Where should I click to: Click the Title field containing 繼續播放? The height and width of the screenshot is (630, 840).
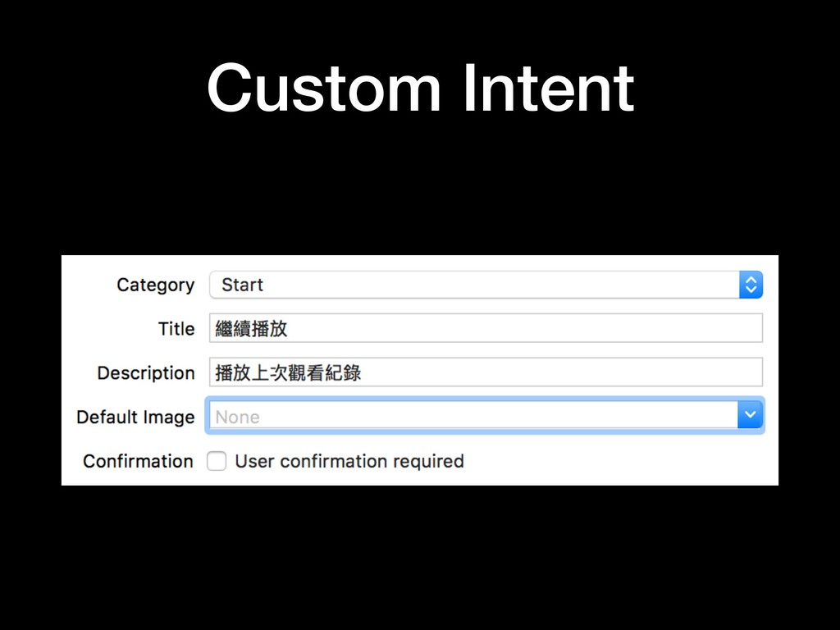click(486, 328)
